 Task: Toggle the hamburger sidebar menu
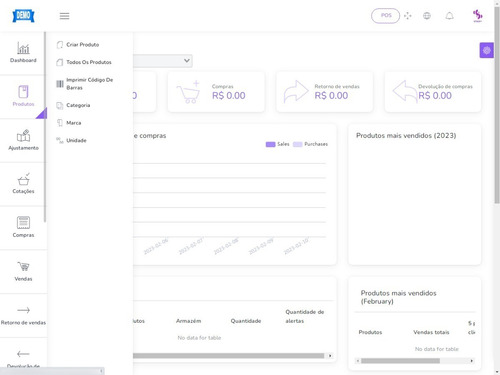coord(64,16)
